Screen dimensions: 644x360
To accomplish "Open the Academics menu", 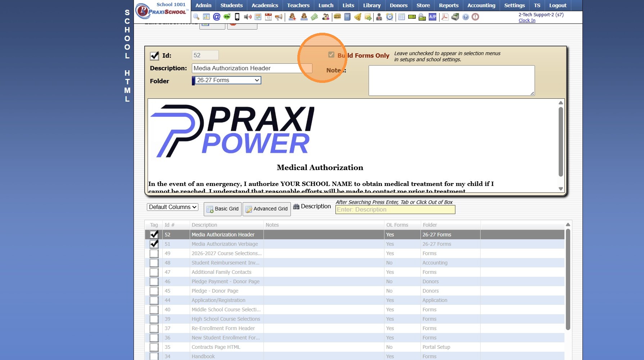I will pos(265,5).
